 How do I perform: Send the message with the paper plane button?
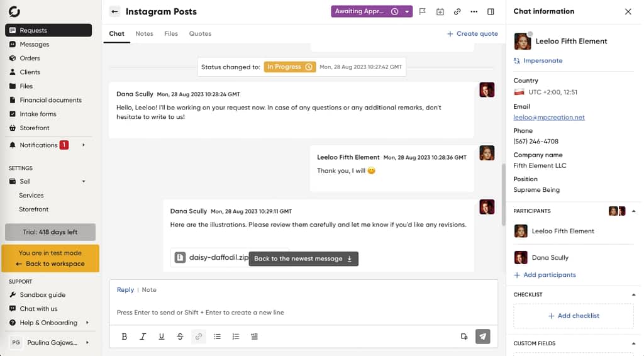[x=483, y=337]
